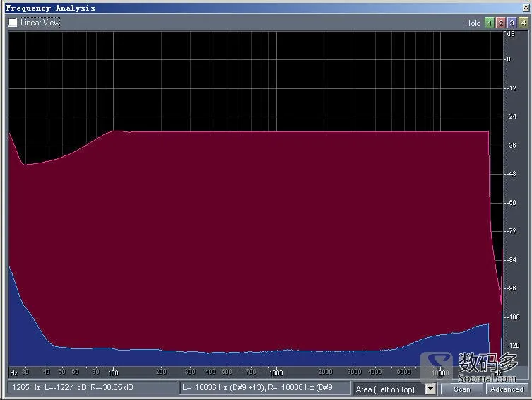This screenshot has height=400, width=532.
Task: Click the Hold label text
Action: (473, 23)
